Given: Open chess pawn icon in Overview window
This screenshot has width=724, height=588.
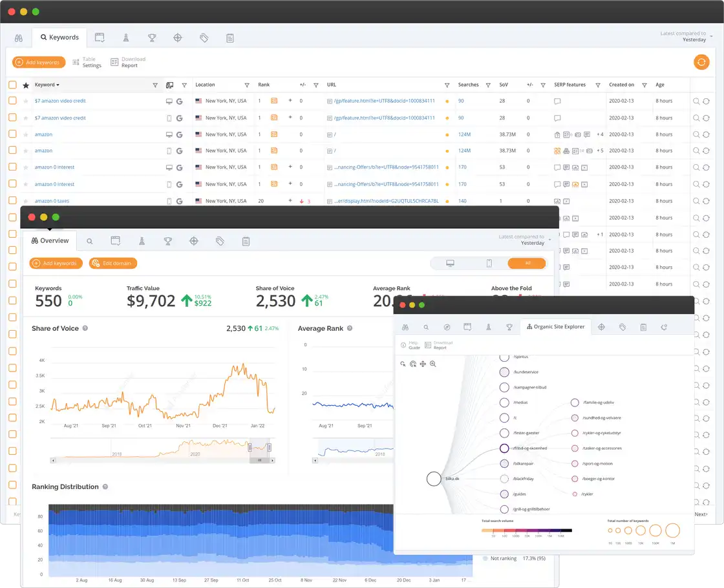Looking at the screenshot, I should point(142,241).
